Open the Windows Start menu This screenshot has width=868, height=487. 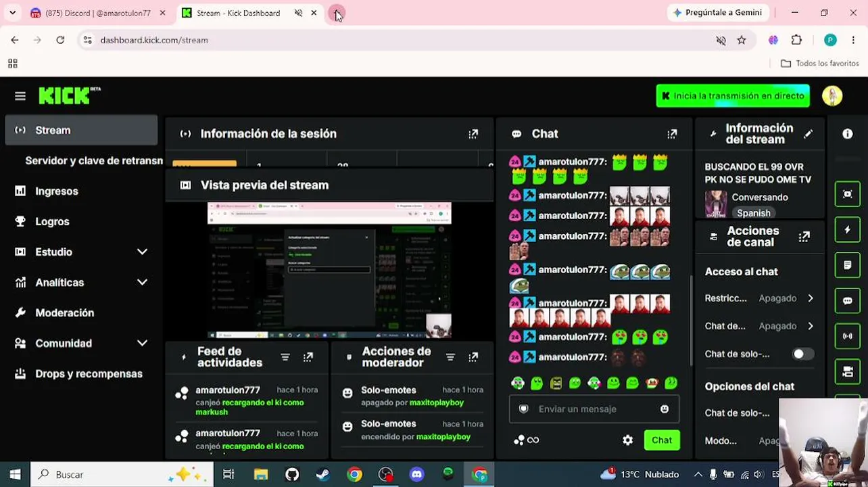coord(15,475)
